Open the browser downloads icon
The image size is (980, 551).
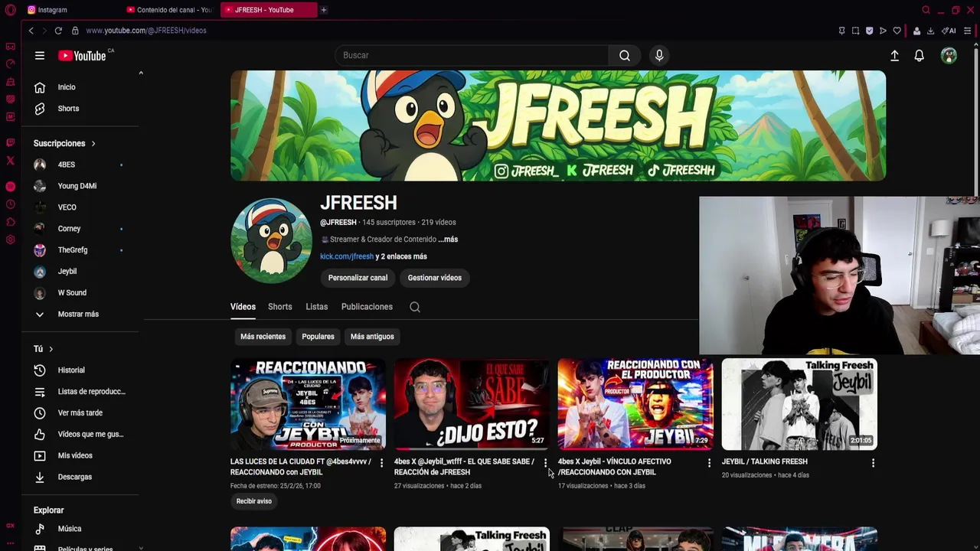click(930, 31)
